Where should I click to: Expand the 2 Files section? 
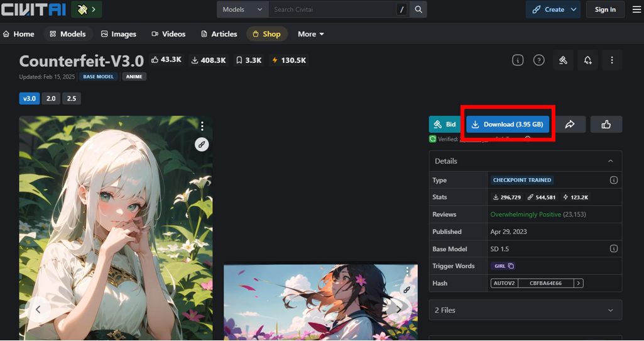click(x=525, y=310)
